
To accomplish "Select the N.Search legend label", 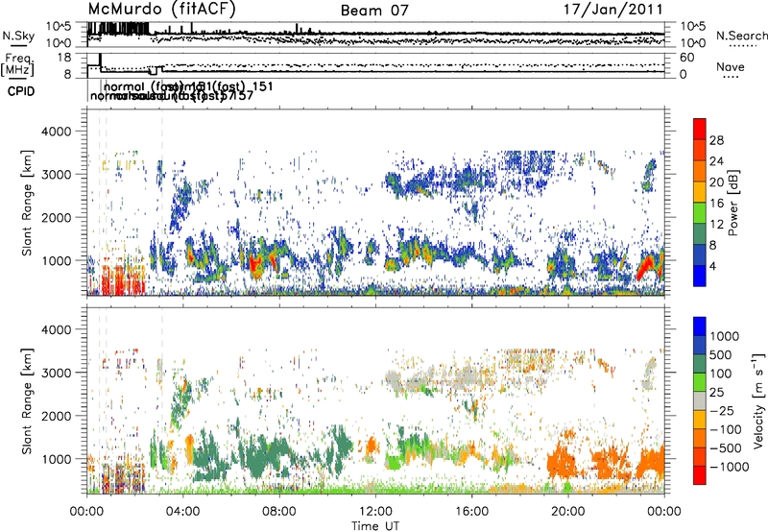I will 741,36.
